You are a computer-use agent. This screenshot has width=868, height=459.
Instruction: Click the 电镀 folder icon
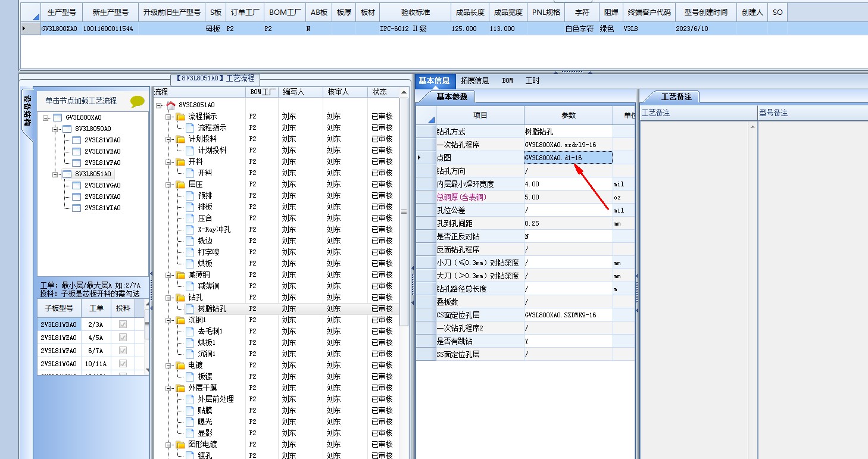pyautogui.click(x=181, y=366)
